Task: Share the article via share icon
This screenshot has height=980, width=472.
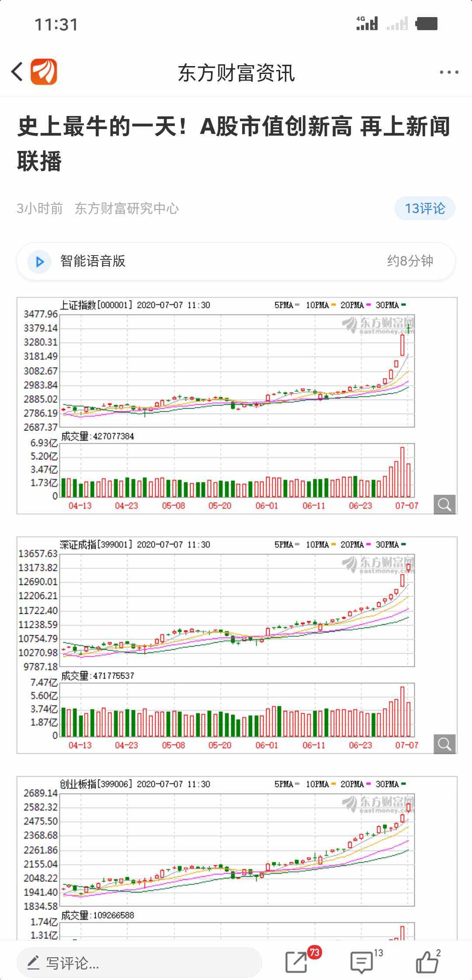Action: (x=297, y=962)
